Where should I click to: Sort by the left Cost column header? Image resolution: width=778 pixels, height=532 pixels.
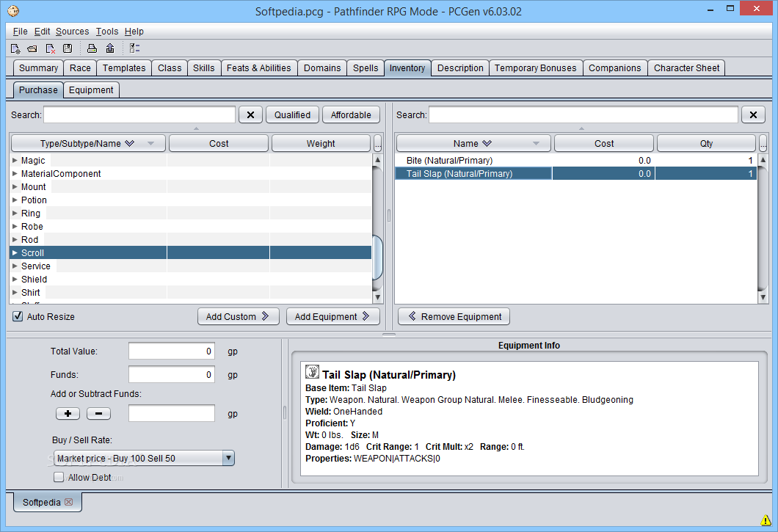219,143
